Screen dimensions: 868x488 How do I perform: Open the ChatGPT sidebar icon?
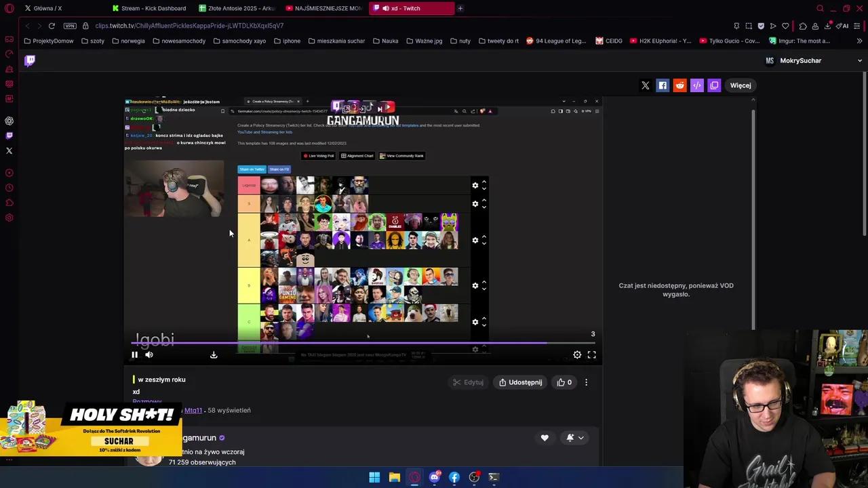tap(9, 121)
